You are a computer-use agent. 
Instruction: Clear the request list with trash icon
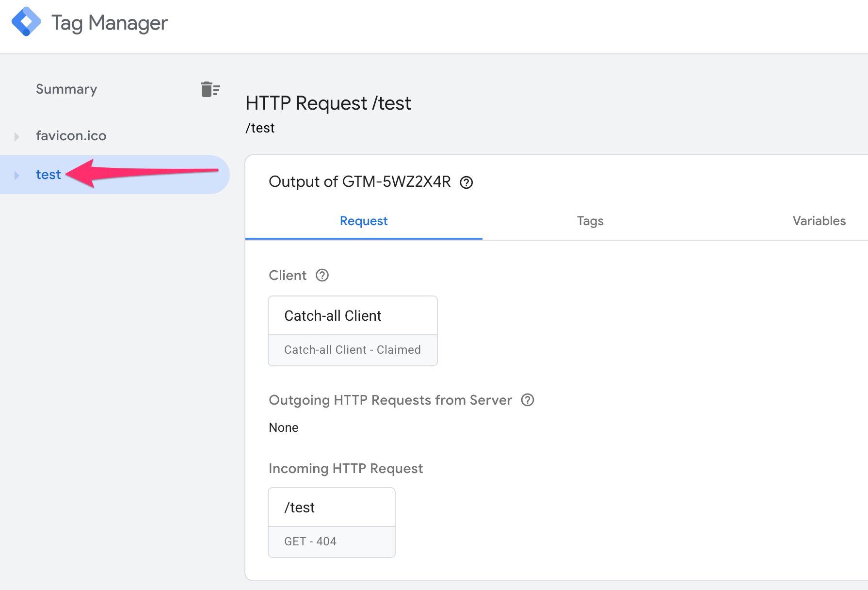(210, 89)
